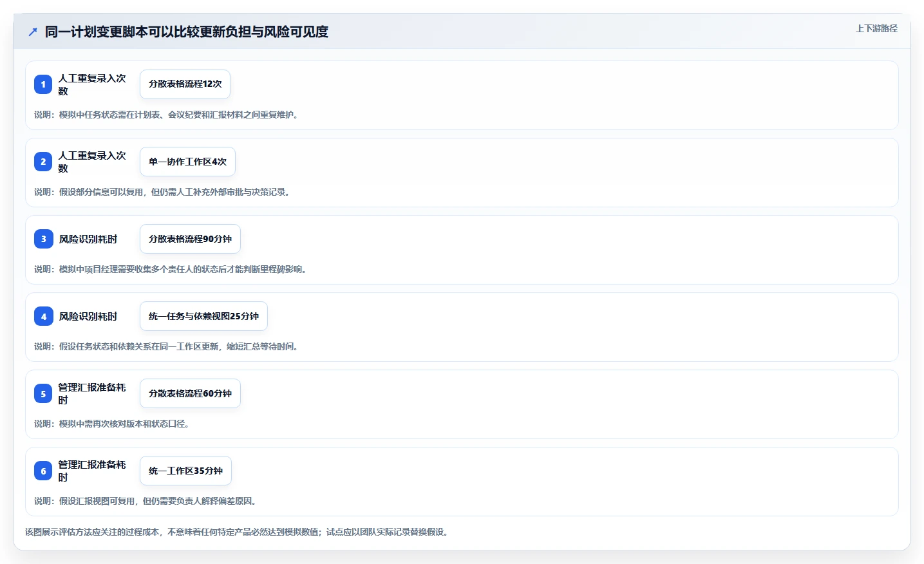Select the 单一协作工作区4次 chip

pyautogui.click(x=187, y=162)
